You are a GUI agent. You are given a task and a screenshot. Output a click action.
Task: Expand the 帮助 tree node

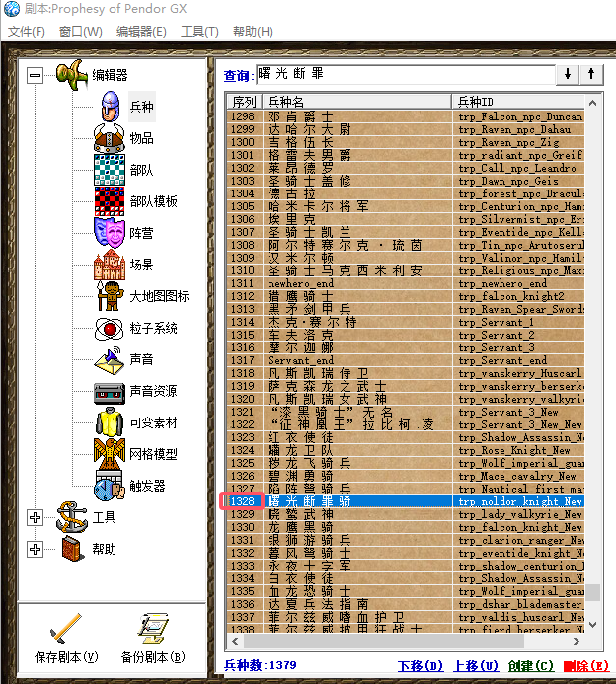click(35, 549)
